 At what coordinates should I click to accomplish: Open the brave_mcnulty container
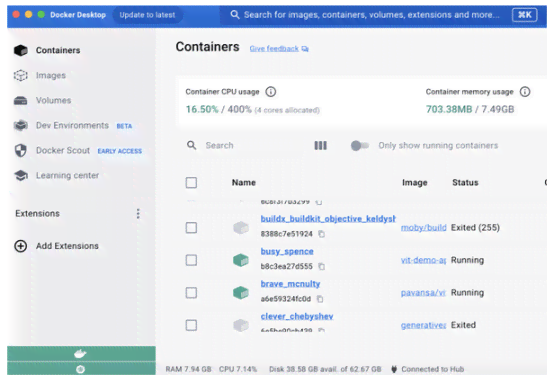point(290,284)
